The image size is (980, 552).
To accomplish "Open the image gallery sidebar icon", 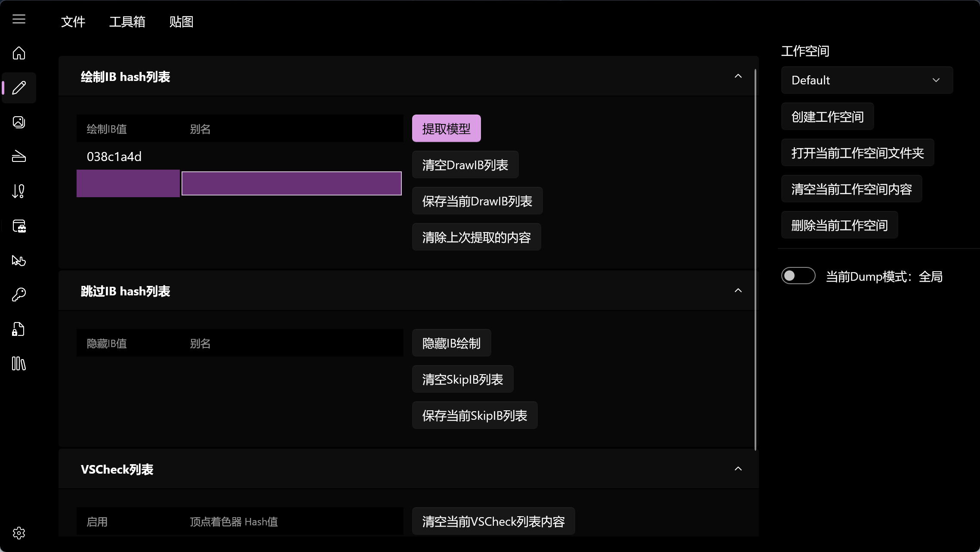I will (x=19, y=122).
